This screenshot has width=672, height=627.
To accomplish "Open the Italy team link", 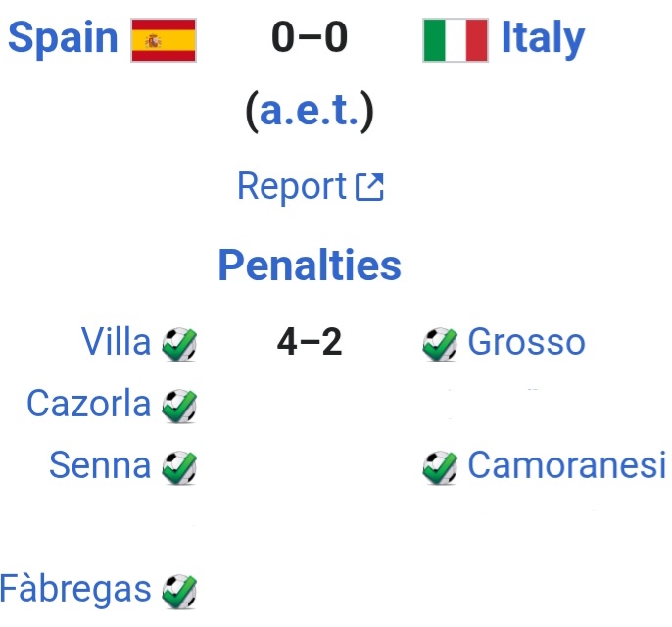I will coord(543,38).
